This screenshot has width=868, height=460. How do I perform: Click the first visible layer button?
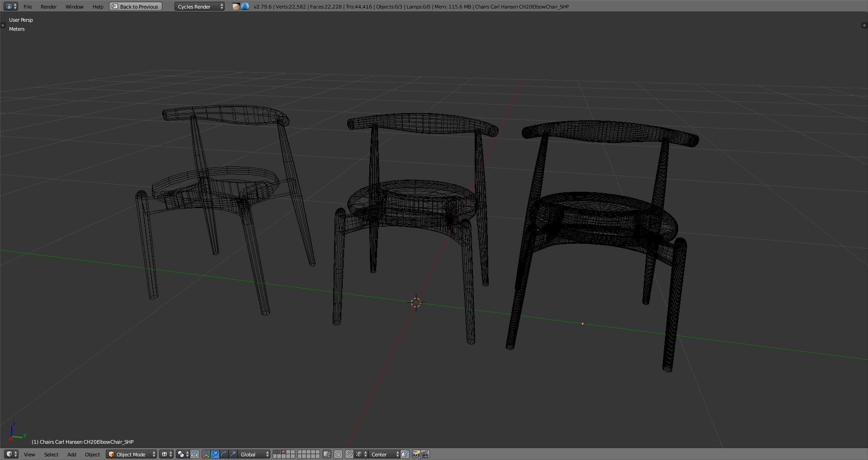(x=276, y=452)
